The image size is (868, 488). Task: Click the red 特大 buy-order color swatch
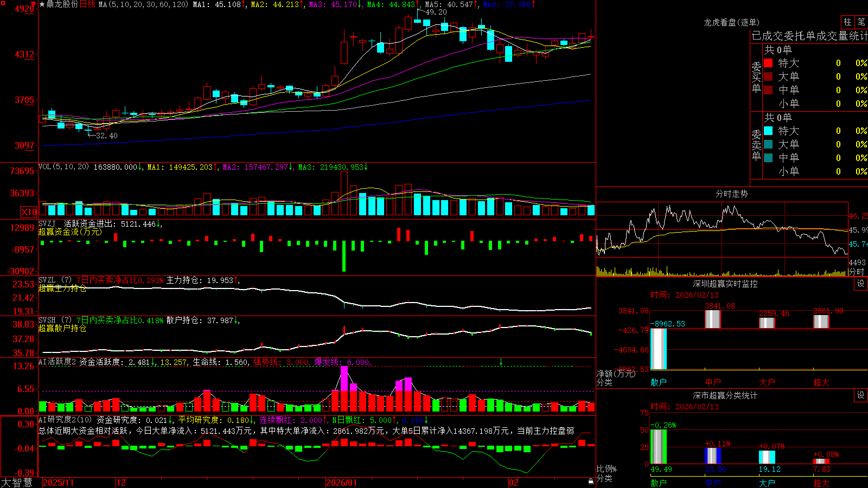coord(768,63)
